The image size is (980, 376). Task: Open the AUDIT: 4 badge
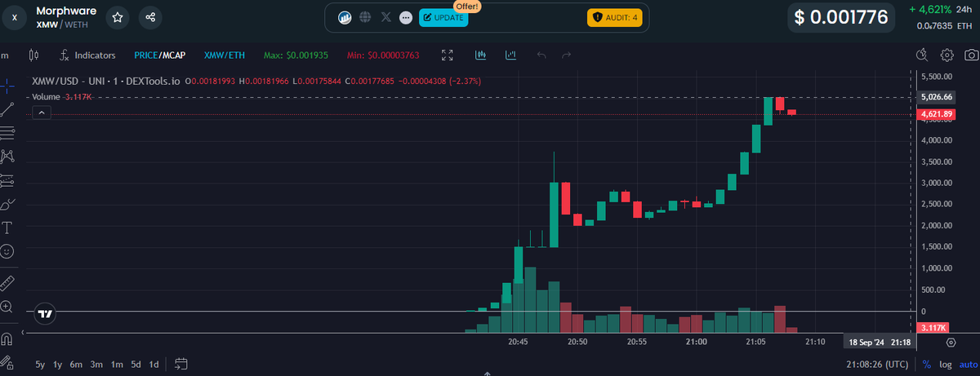click(x=615, y=17)
